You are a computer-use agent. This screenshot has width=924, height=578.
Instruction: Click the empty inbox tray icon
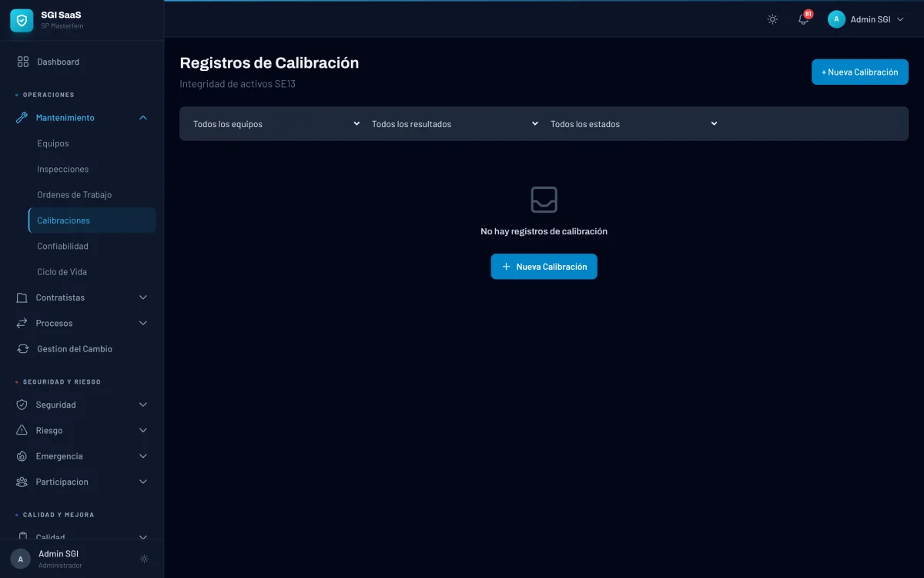click(544, 200)
